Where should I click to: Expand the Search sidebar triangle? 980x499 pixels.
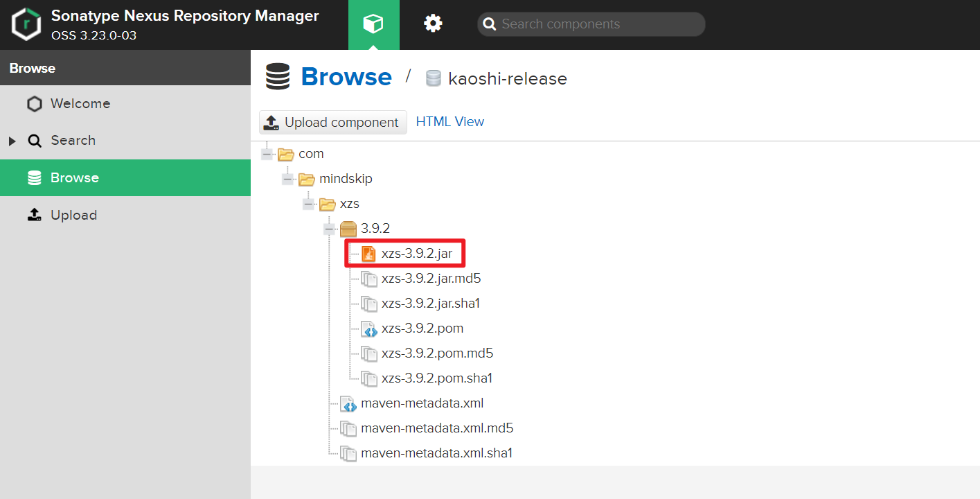pos(12,141)
